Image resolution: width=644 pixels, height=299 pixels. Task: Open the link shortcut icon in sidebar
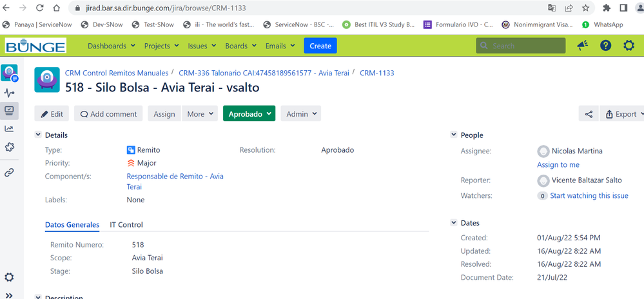(9, 173)
